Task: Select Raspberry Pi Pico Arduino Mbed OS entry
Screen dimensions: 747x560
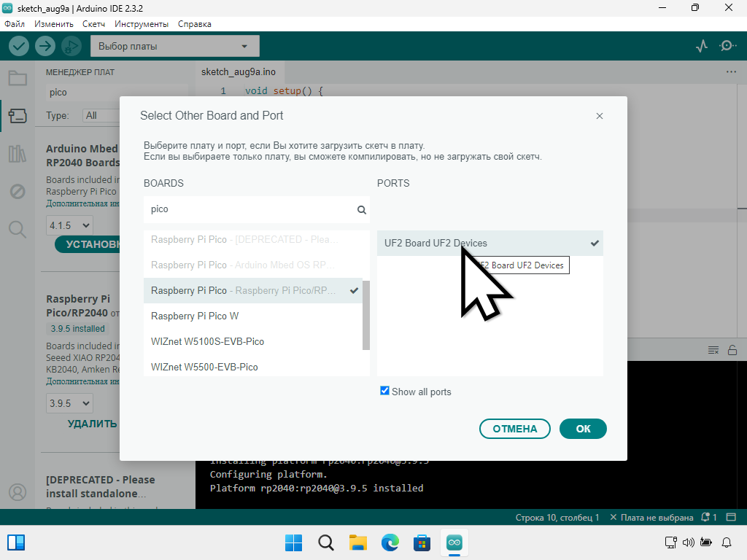Action: click(253, 265)
